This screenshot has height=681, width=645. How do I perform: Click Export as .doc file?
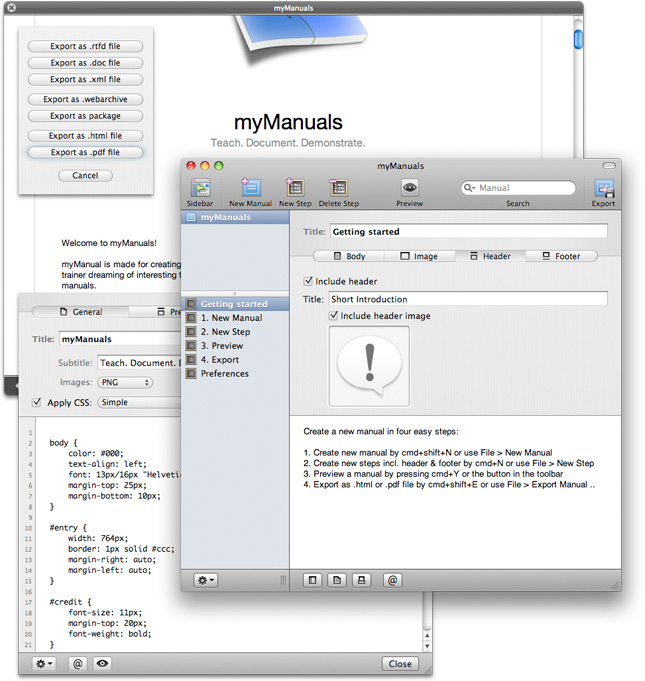pos(85,63)
